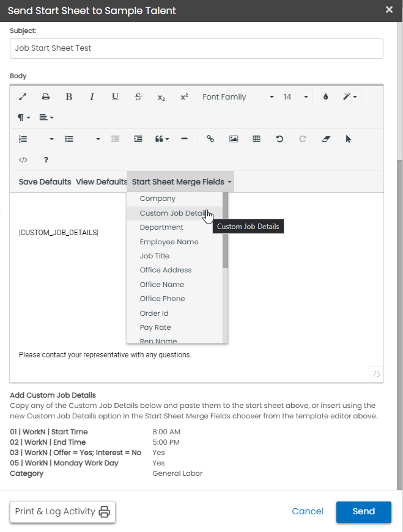Click '05 | WorkN | Monday Work Day' label

click(64, 463)
